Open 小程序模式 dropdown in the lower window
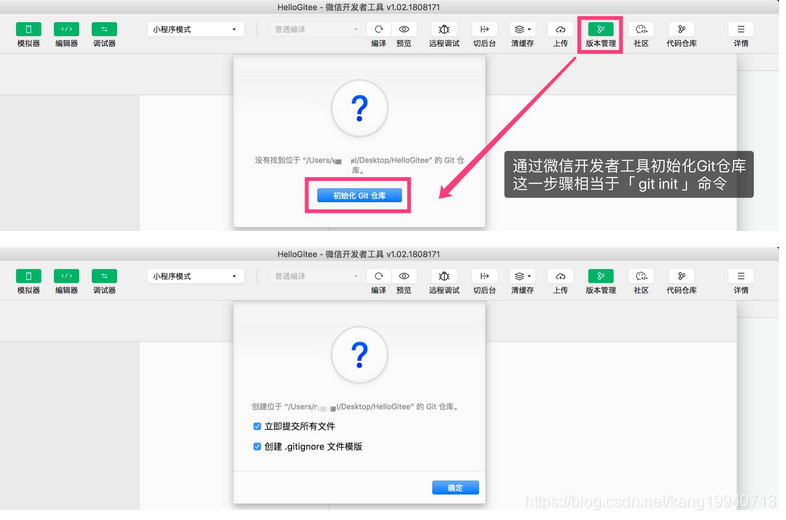 195,276
